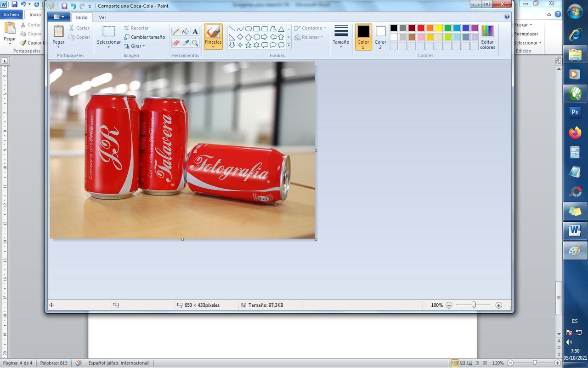Screen dimensions: 588x368
Task: Select the Text tool (A icon)
Action: click(x=195, y=32)
